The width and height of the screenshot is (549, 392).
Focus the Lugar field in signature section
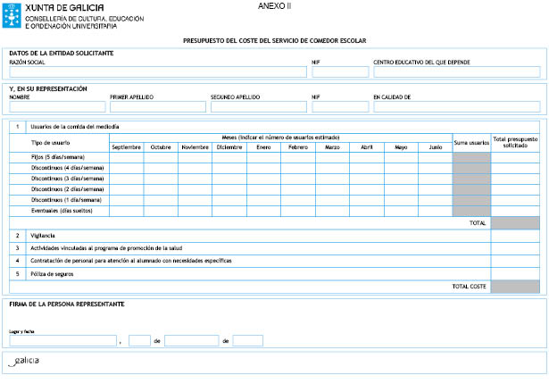pos(62,340)
